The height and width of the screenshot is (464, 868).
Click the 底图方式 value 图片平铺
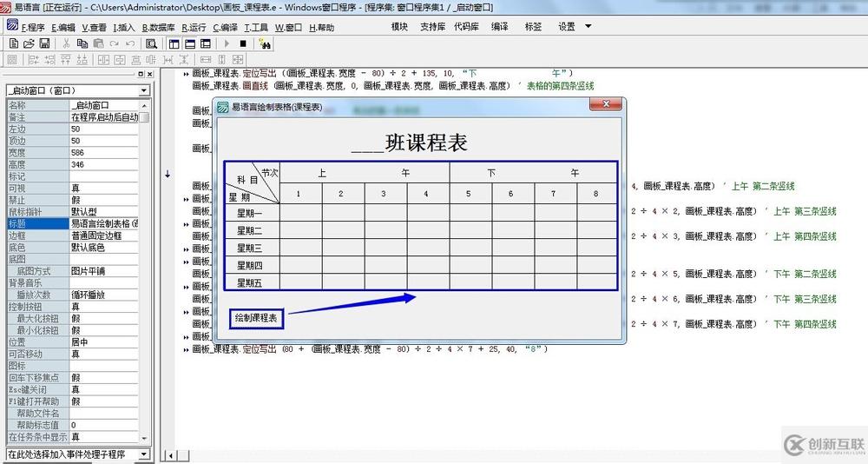pyautogui.click(x=103, y=271)
